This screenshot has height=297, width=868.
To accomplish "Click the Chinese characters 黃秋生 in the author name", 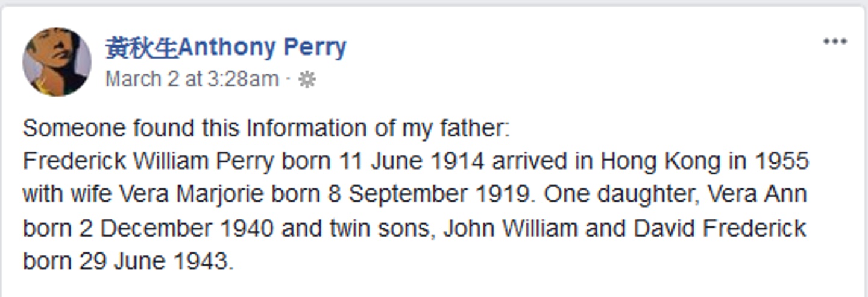I will pos(142,48).
